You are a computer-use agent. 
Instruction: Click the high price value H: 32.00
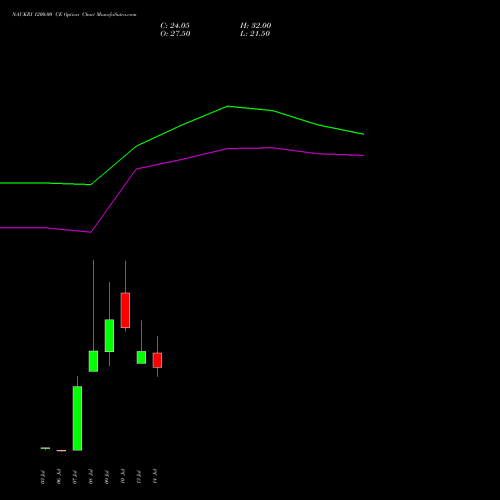256,26
